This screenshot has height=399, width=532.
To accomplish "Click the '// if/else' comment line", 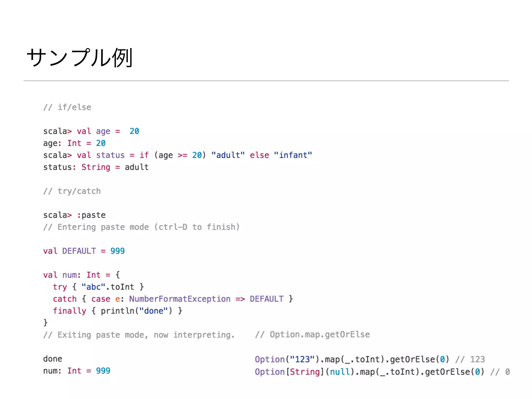I will (67, 107).
